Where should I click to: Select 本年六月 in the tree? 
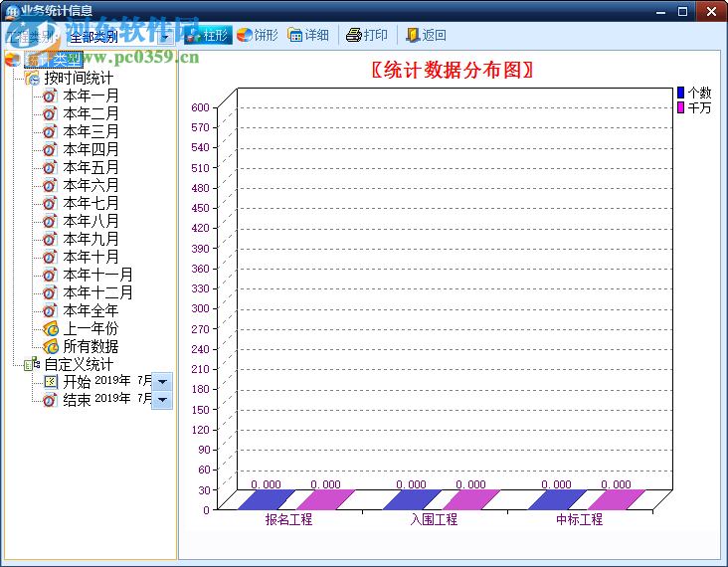click(91, 185)
